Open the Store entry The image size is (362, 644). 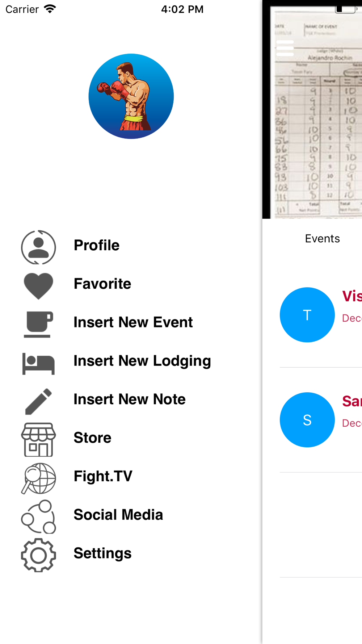[92, 438]
